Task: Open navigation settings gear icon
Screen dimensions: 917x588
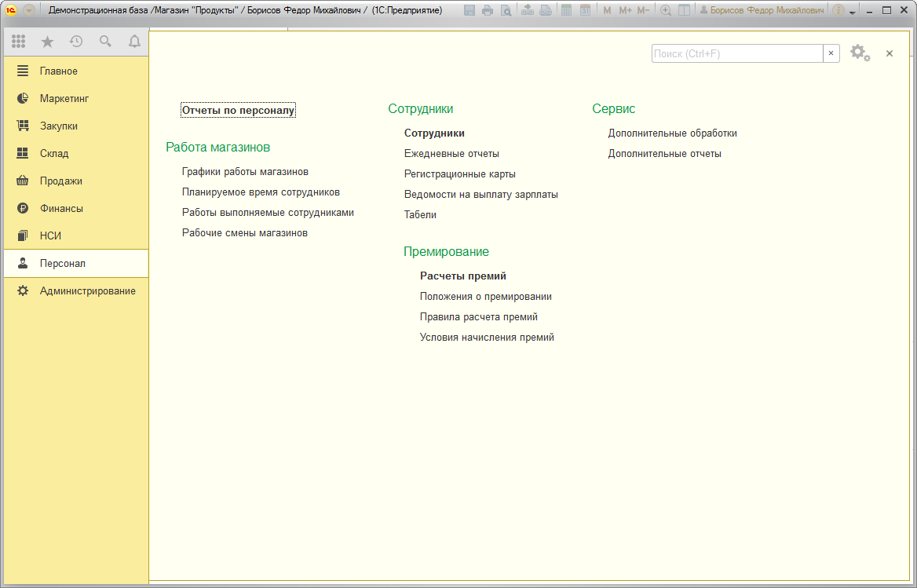Action: (x=860, y=53)
